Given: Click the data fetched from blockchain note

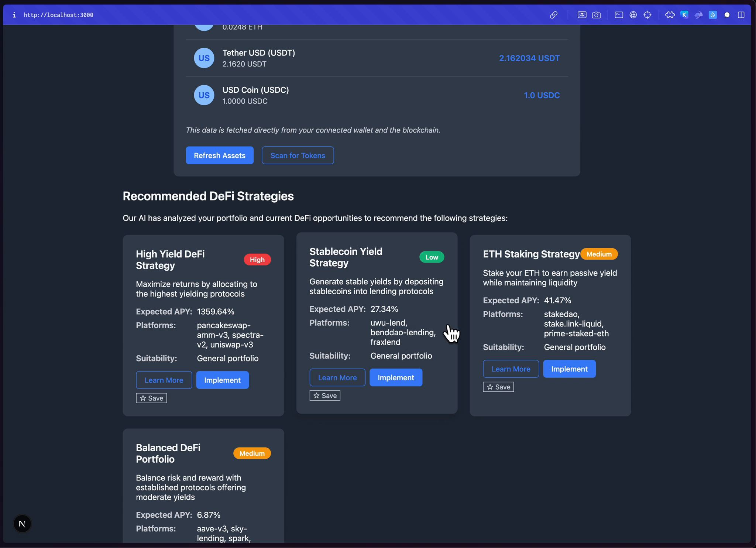Looking at the screenshot, I should pos(313,130).
